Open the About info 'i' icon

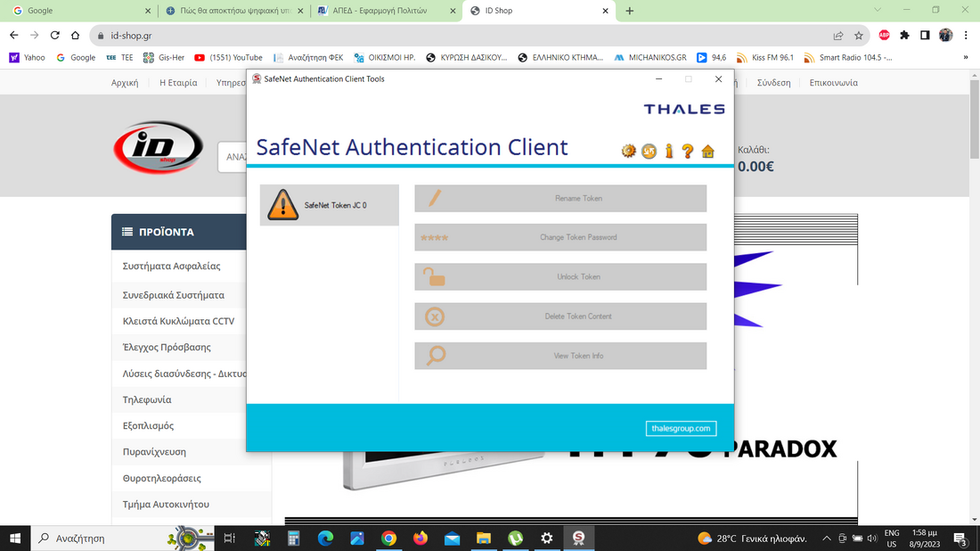tap(668, 151)
